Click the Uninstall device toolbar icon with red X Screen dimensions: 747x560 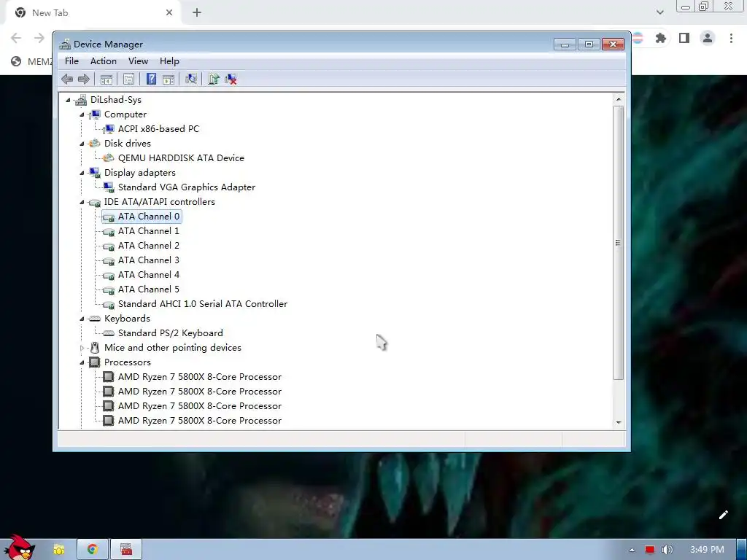coord(231,79)
